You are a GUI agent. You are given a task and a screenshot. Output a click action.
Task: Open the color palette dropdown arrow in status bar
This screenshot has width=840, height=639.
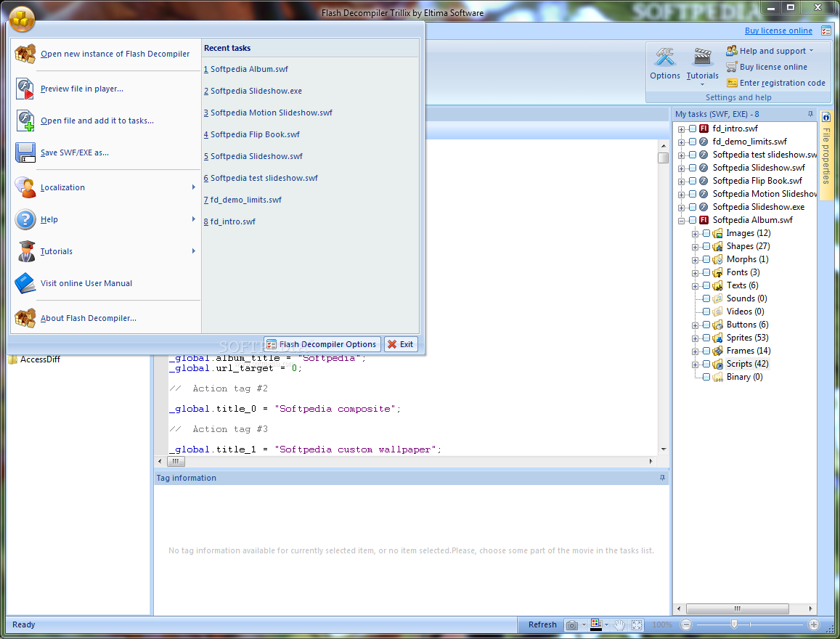tap(606, 625)
